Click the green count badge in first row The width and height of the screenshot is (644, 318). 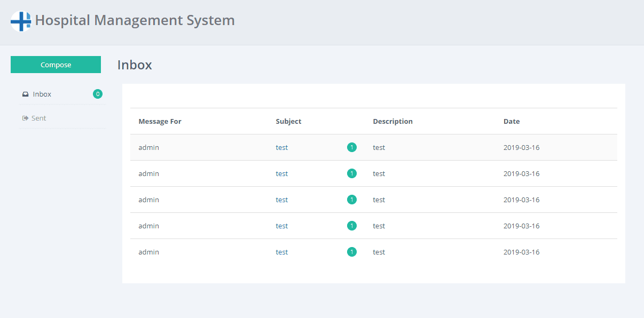[x=351, y=148]
